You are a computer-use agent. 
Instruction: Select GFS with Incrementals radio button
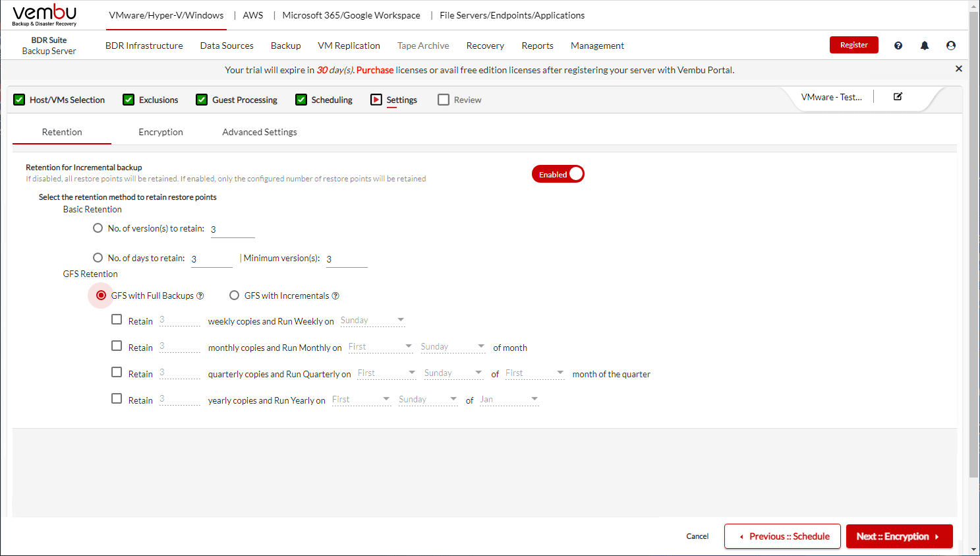(234, 295)
